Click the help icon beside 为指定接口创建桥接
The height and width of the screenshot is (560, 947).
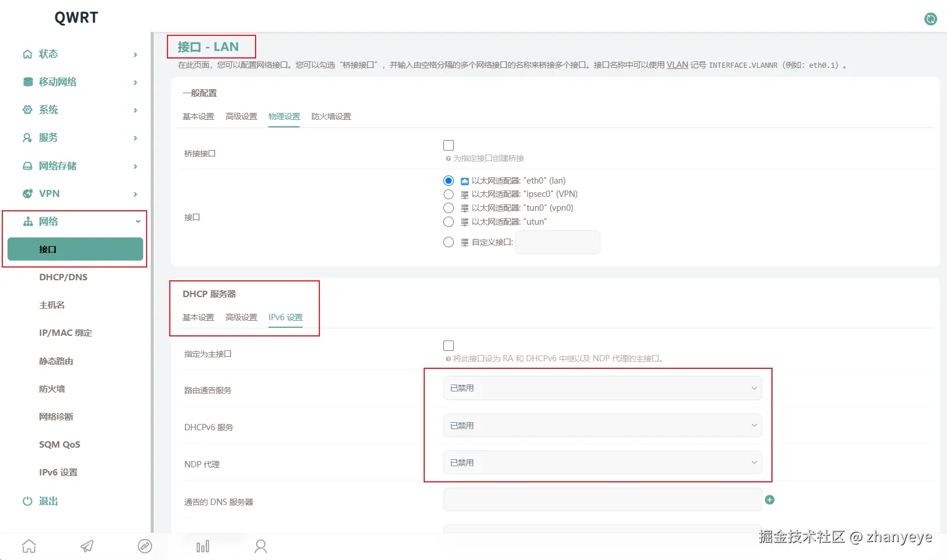(x=448, y=159)
